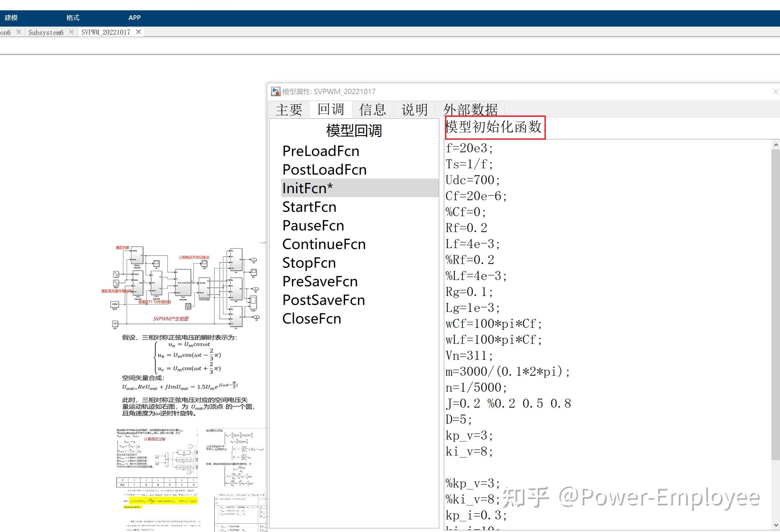
Task: Open the 格式 ribbon tab
Action: click(x=73, y=18)
